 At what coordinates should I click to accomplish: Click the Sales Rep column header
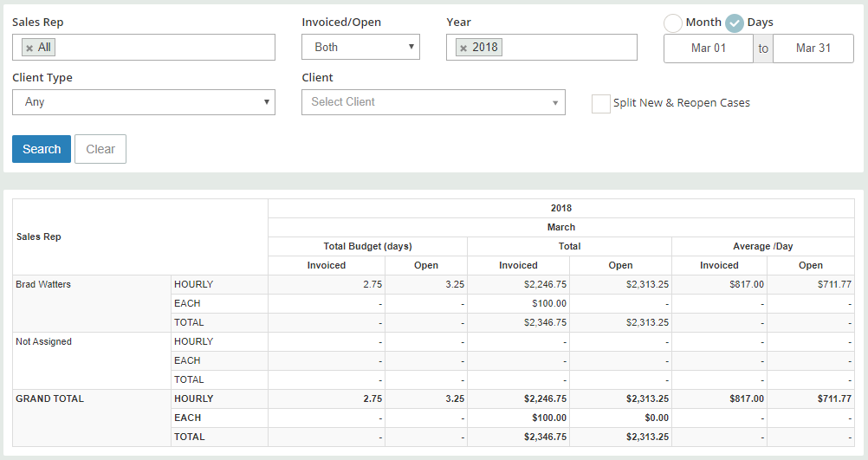[x=39, y=236]
